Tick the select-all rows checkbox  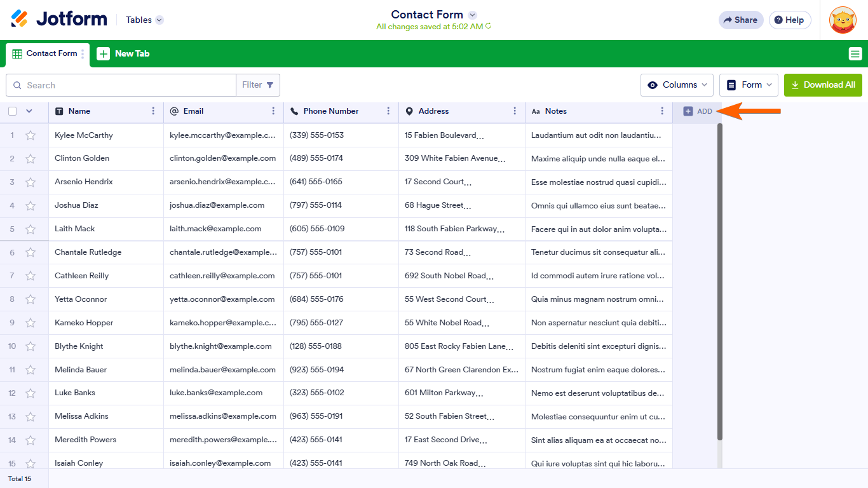pyautogui.click(x=13, y=111)
